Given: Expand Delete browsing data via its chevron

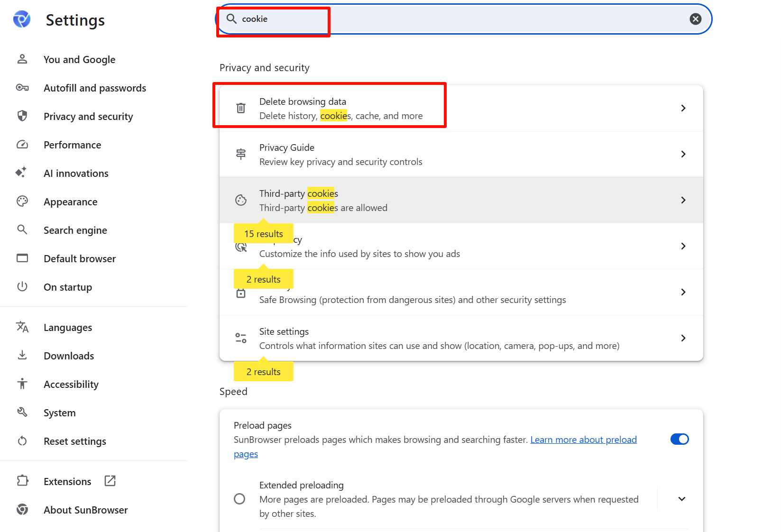Looking at the screenshot, I should pyautogui.click(x=683, y=108).
